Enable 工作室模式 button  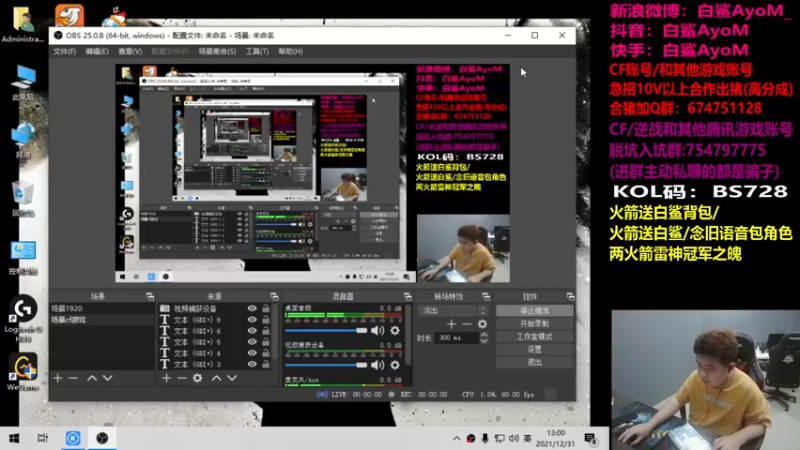tap(534, 337)
